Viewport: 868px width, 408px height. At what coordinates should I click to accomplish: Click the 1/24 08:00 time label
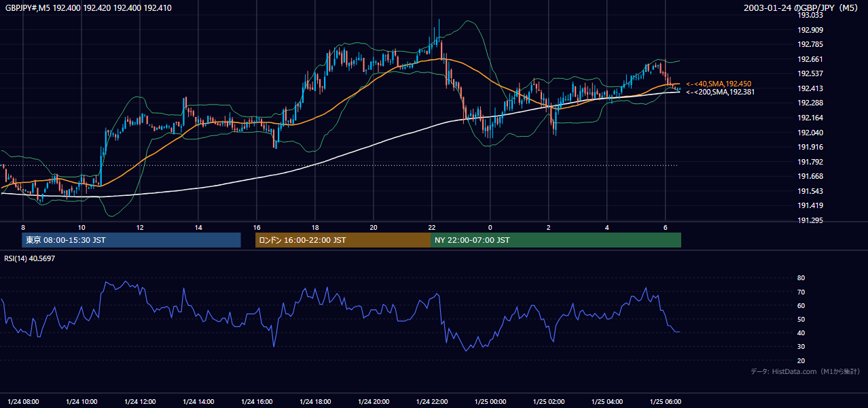23,401
